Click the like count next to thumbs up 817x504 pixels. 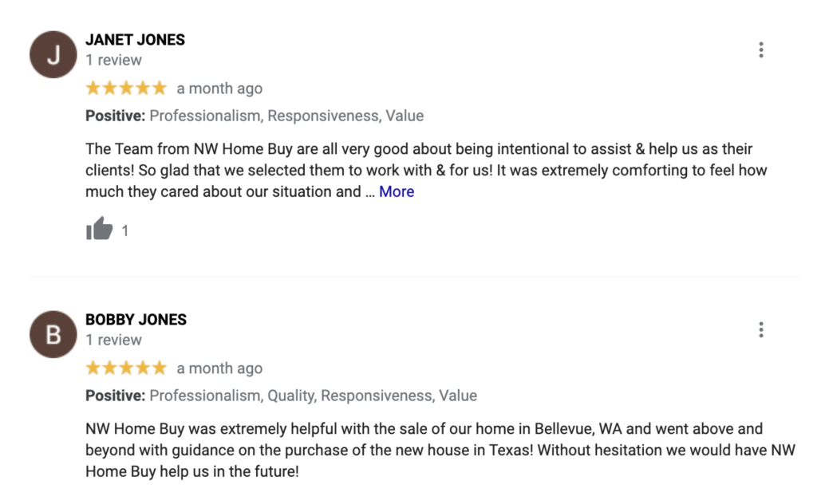125,230
